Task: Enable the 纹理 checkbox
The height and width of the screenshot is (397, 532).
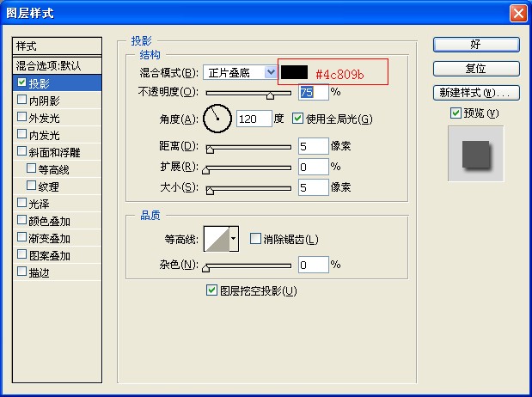Action: (x=31, y=186)
